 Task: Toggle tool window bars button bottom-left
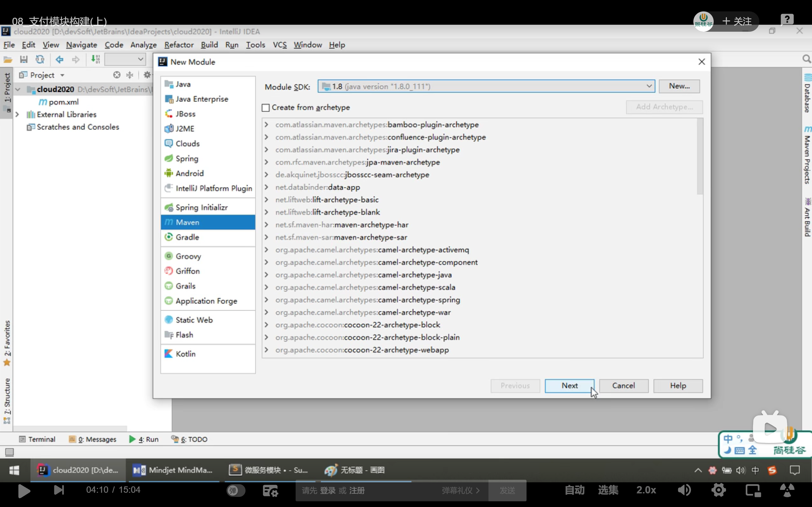[10, 452]
